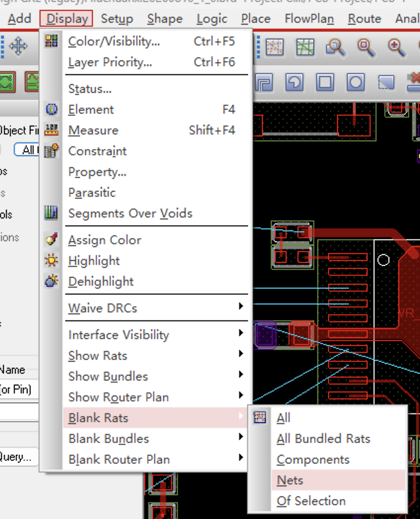Click the Constraint icon entry
The image size is (420, 519).
[51, 151]
